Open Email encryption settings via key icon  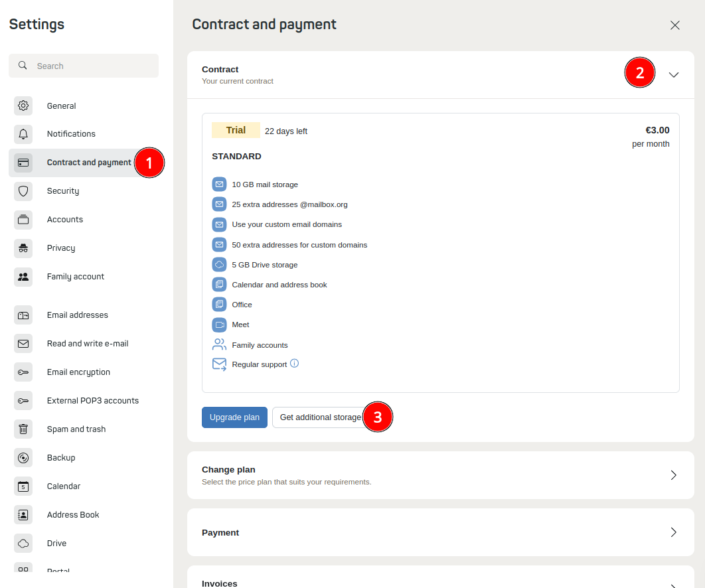pos(23,372)
